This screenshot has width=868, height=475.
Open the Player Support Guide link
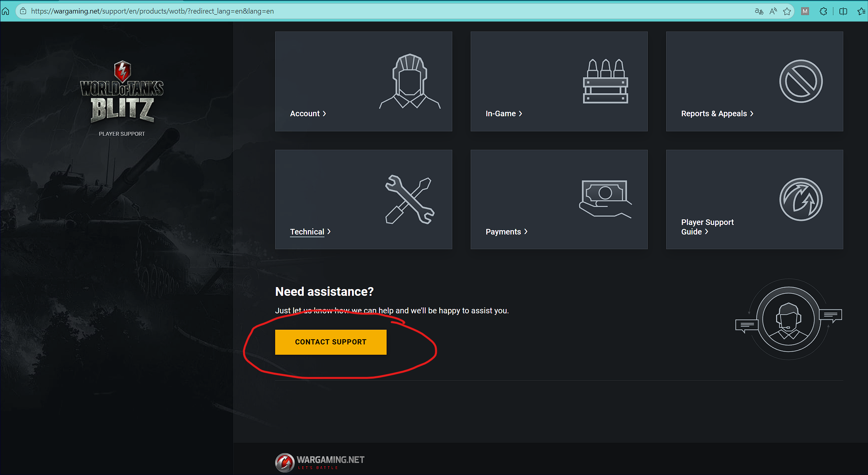[708, 227]
